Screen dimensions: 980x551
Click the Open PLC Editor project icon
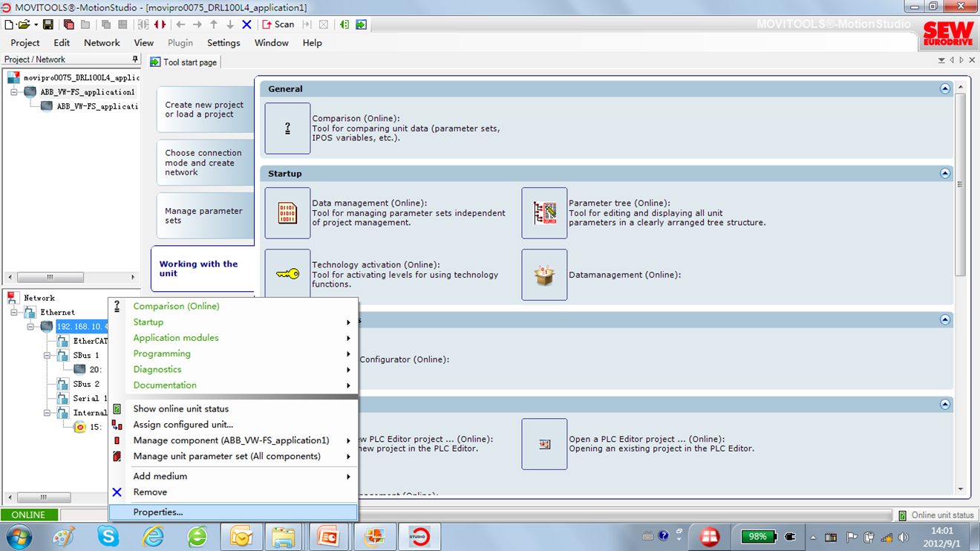tap(544, 444)
